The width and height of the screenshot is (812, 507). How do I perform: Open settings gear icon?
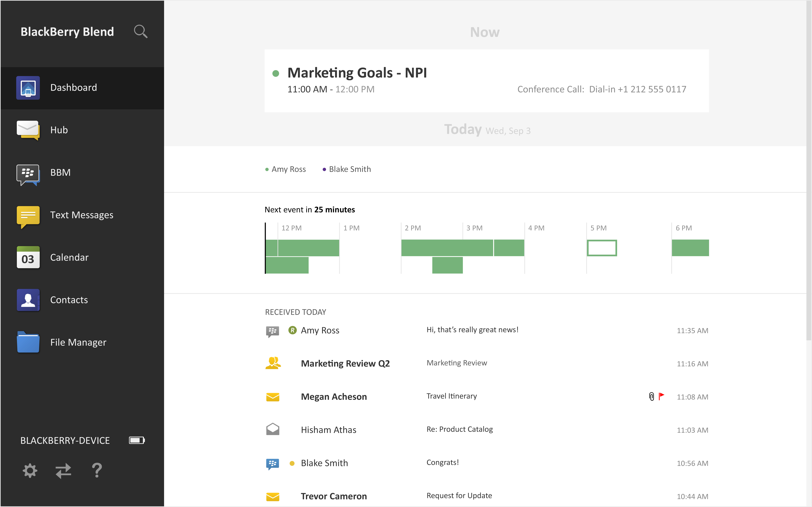tap(30, 471)
